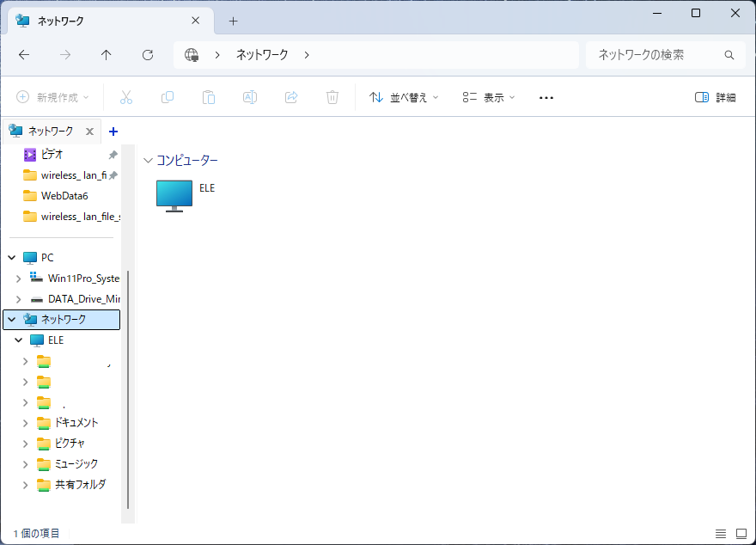Click the Paste clipboard icon

point(209,97)
